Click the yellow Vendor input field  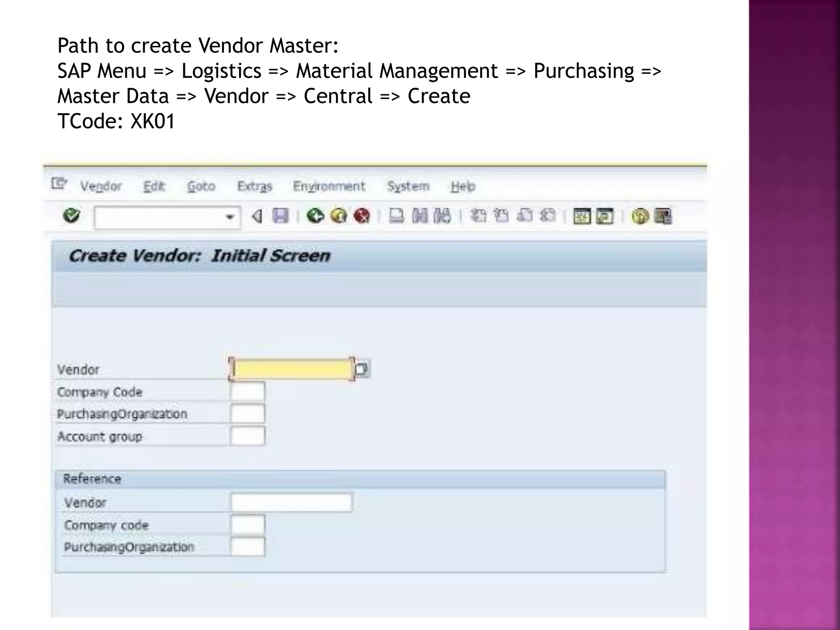[x=291, y=369]
